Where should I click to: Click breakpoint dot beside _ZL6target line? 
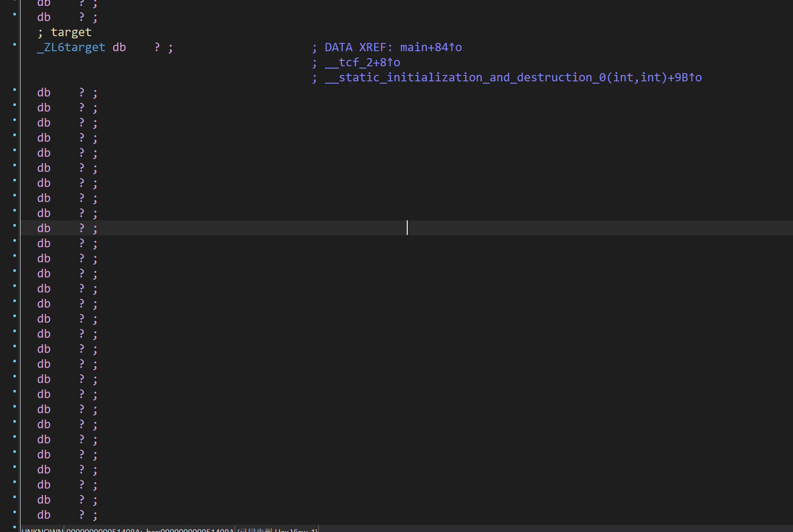click(x=15, y=45)
